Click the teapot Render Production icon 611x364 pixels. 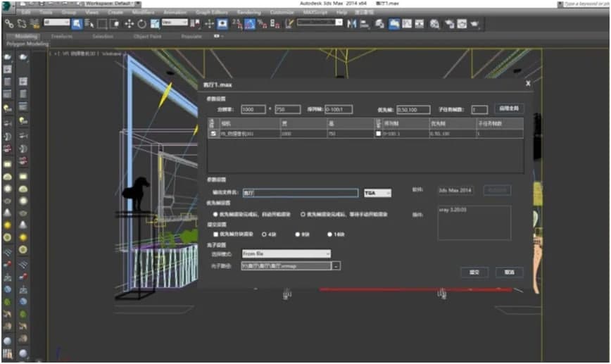coord(474,23)
